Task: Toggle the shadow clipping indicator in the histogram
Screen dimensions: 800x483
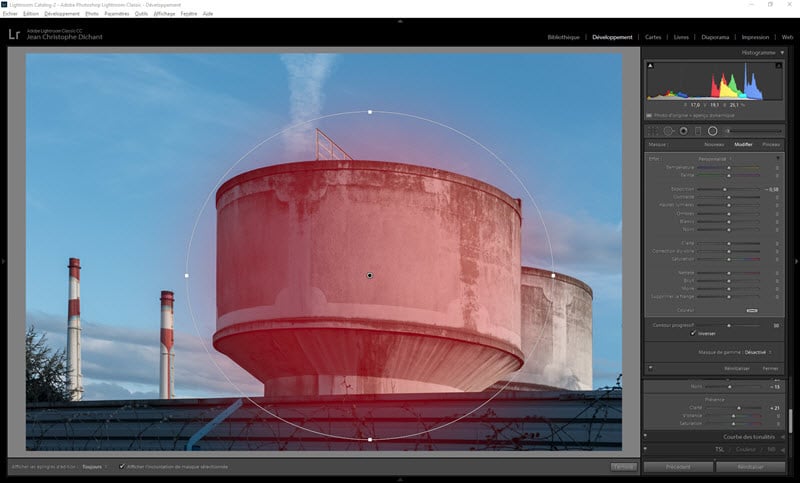Action: [650, 66]
